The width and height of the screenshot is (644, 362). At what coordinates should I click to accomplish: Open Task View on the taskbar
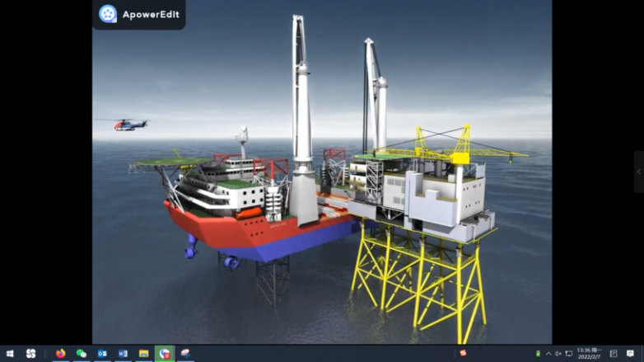(x=31, y=354)
